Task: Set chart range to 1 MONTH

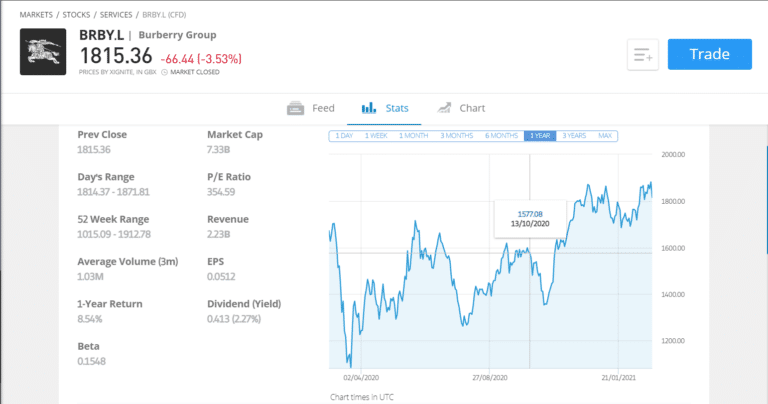Action: (x=413, y=136)
